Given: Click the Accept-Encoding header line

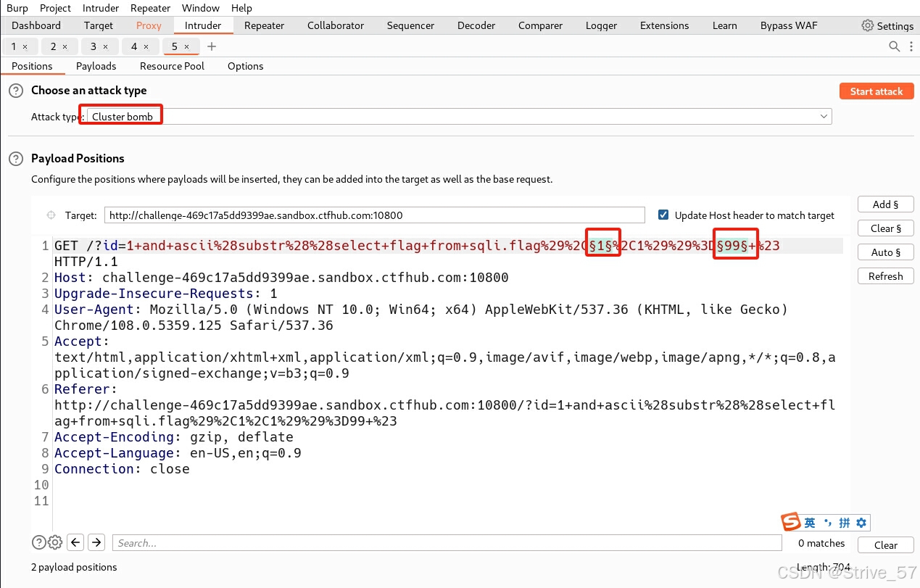Looking at the screenshot, I should [174, 437].
